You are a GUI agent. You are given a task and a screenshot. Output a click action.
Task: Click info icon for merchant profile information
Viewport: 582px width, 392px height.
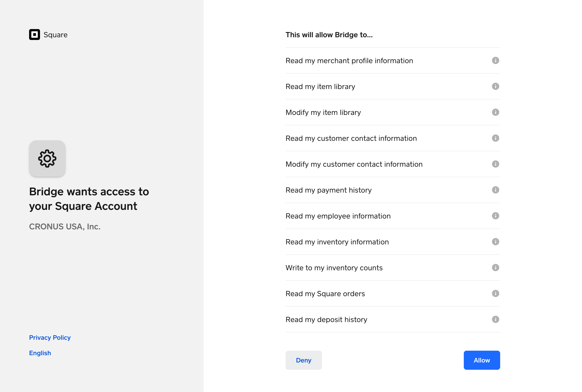tap(495, 60)
